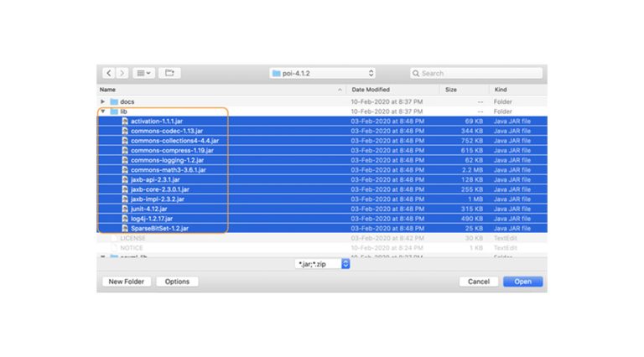Open the view mode options button

pyautogui.click(x=143, y=74)
